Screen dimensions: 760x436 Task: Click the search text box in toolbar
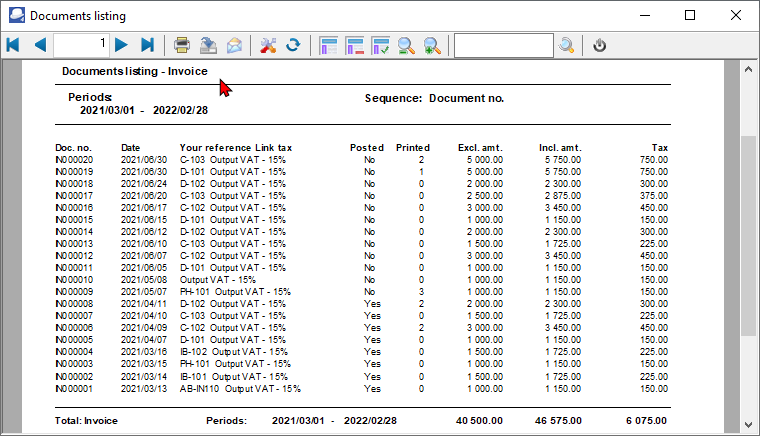click(504, 46)
